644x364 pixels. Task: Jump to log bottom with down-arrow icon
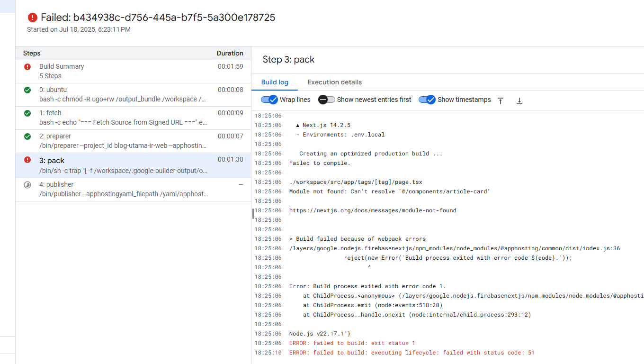click(x=519, y=100)
